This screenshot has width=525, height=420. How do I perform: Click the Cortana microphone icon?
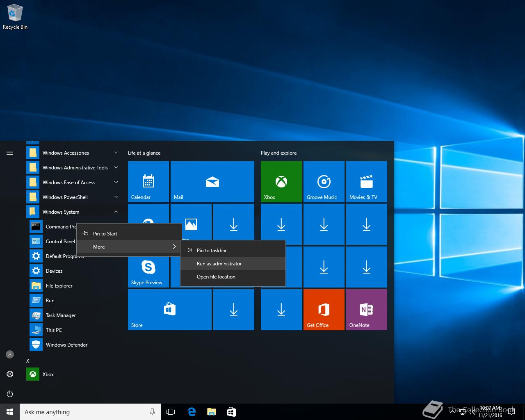point(153,412)
